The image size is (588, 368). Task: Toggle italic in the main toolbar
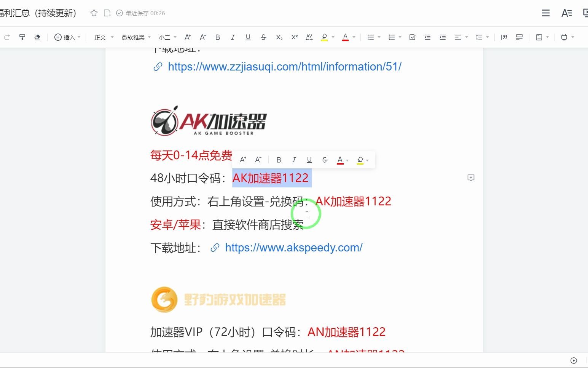[x=233, y=37]
